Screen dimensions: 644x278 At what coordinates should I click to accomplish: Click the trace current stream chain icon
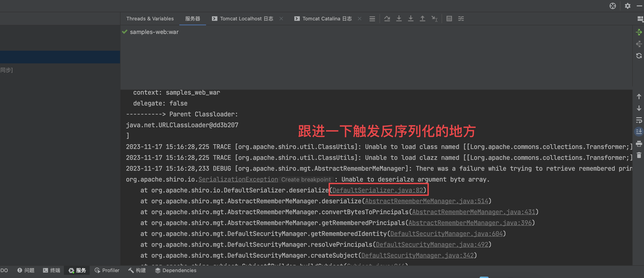click(461, 19)
